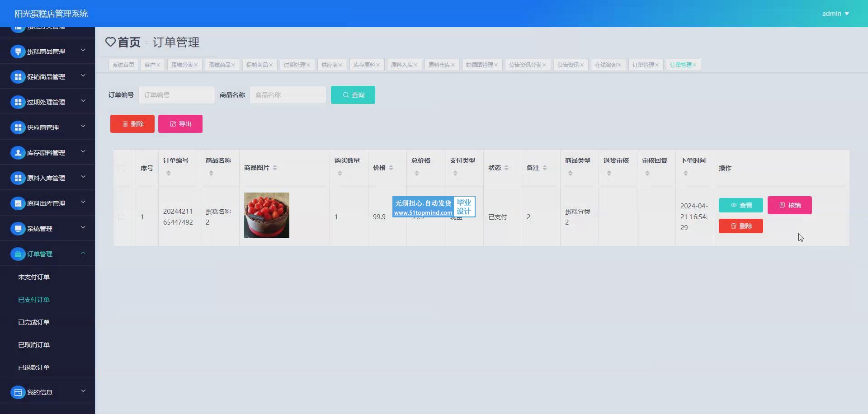
Task: Open 已完成订单 in the sidebar
Action: 34,322
